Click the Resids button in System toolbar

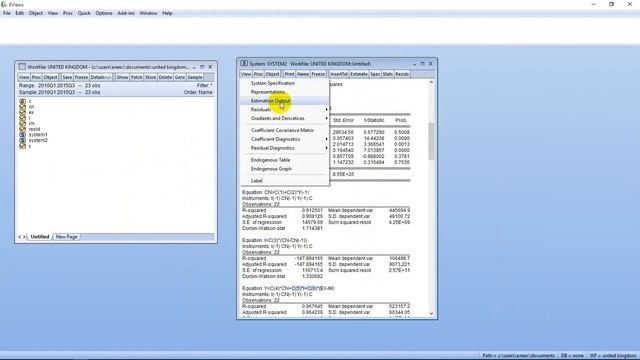point(402,74)
